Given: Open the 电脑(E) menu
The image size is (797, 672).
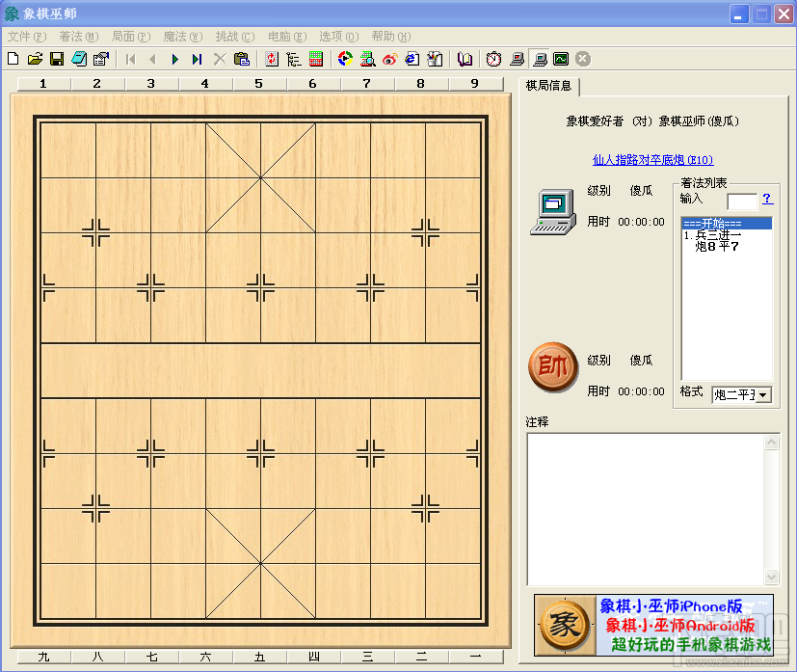Looking at the screenshot, I should [x=287, y=37].
